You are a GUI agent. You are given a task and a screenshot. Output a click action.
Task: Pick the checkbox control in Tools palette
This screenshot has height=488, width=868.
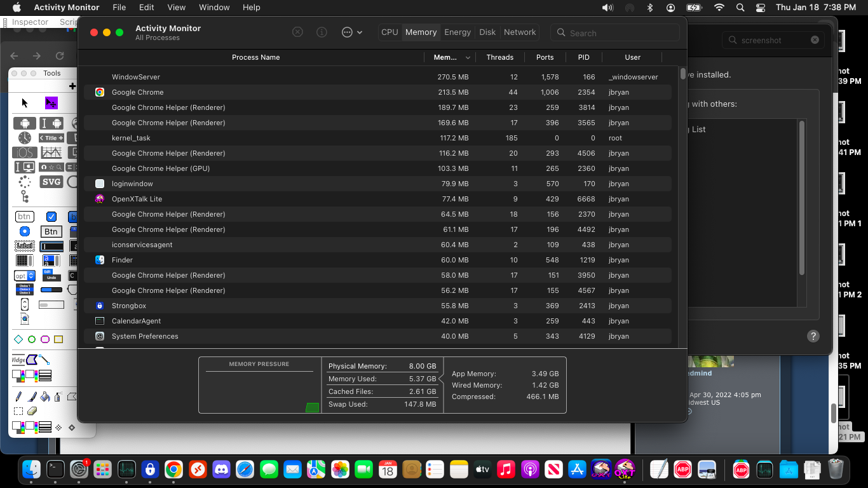click(51, 217)
